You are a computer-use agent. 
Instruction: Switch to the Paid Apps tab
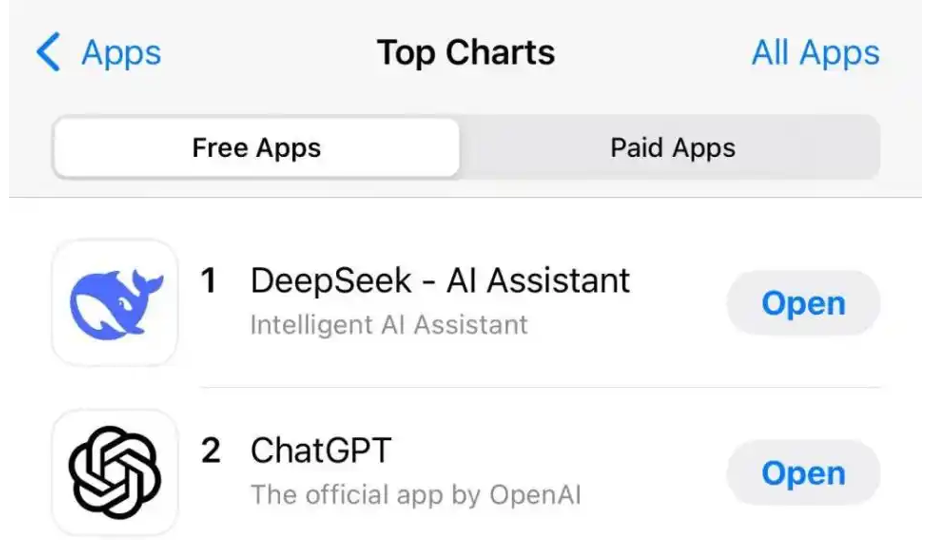pos(672,148)
